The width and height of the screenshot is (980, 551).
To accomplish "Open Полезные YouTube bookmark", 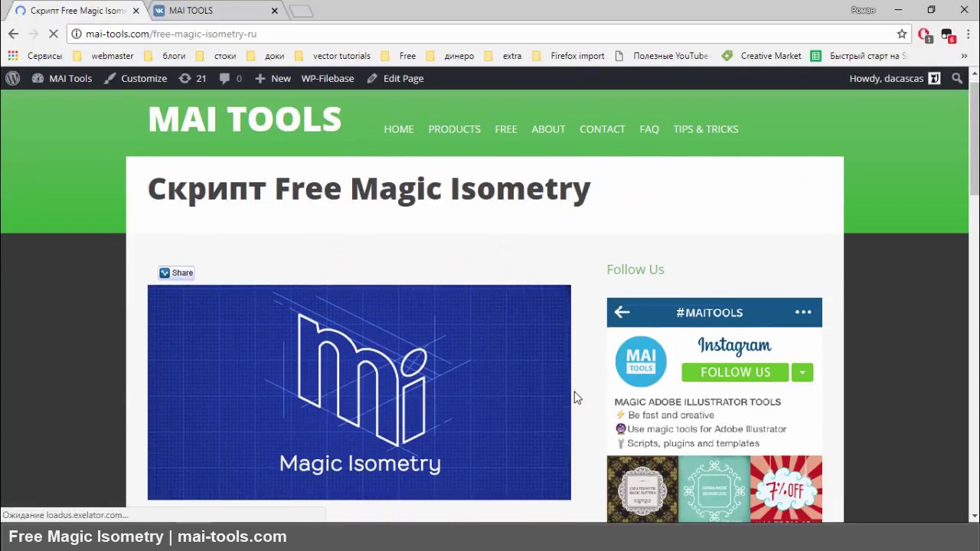I will tap(662, 56).
